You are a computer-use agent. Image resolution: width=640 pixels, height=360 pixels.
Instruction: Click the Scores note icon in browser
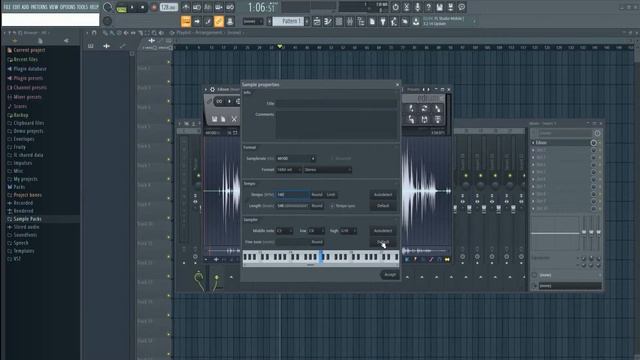coord(9,106)
